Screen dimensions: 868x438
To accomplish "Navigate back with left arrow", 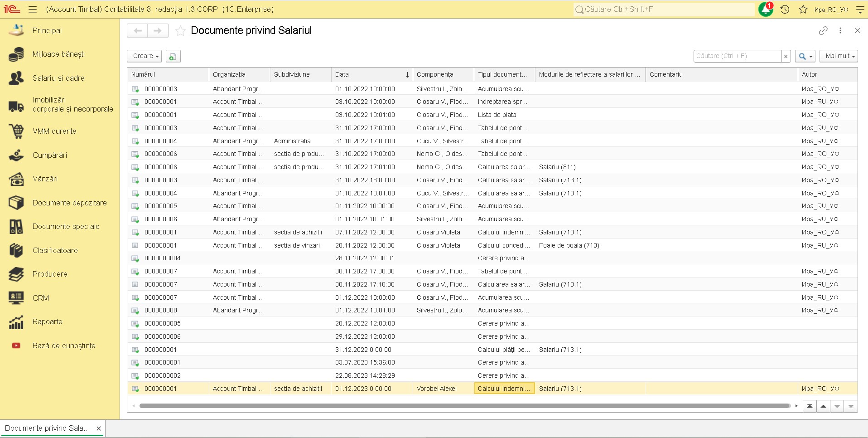I will pyautogui.click(x=138, y=30).
